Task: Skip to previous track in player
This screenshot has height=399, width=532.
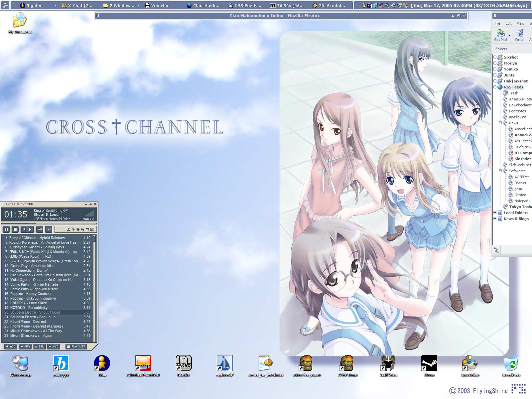Action: coord(24,229)
